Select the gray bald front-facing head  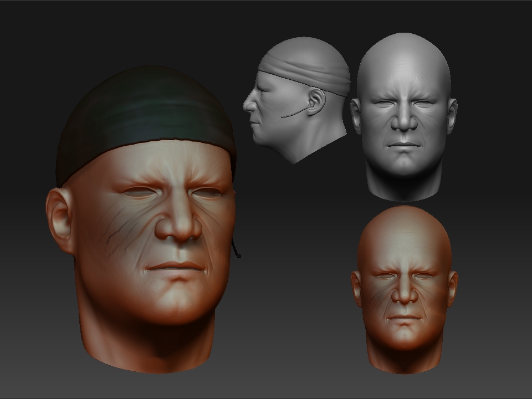pos(404,117)
